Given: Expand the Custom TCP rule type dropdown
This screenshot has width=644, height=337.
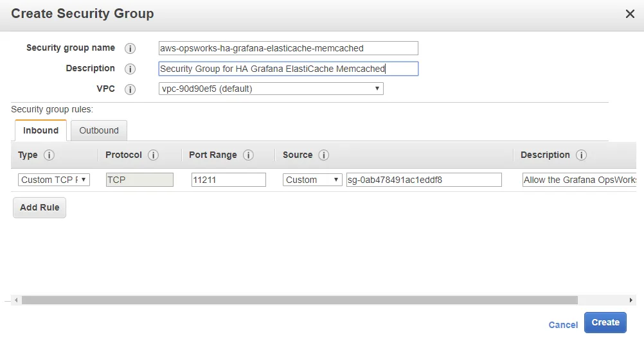Looking at the screenshot, I should 54,180.
